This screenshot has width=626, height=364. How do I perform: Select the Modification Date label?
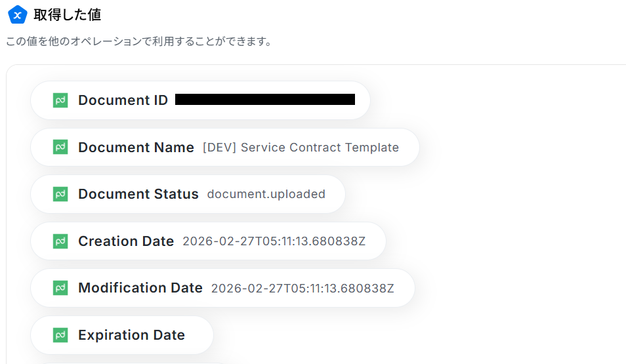pyautogui.click(x=140, y=288)
